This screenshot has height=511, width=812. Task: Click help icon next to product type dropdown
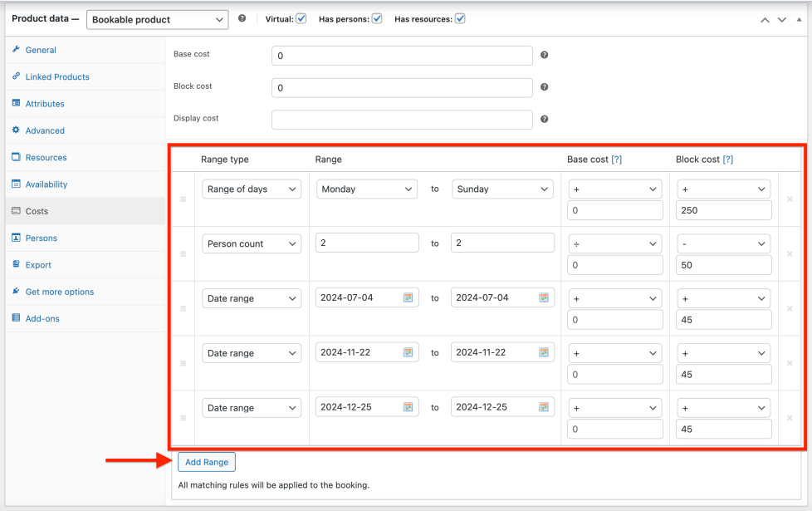click(242, 18)
